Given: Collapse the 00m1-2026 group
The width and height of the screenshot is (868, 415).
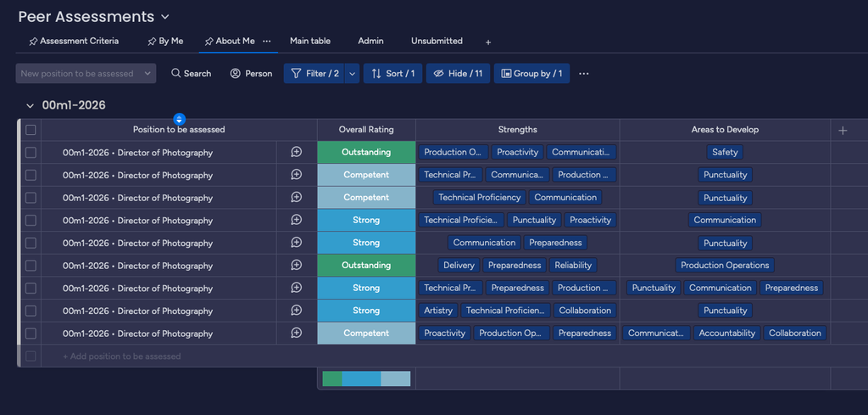Looking at the screenshot, I should tap(30, 105).
